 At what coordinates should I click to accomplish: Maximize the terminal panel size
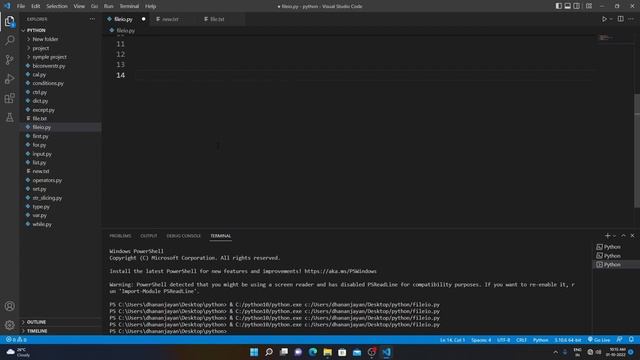(x=623, y=236)
